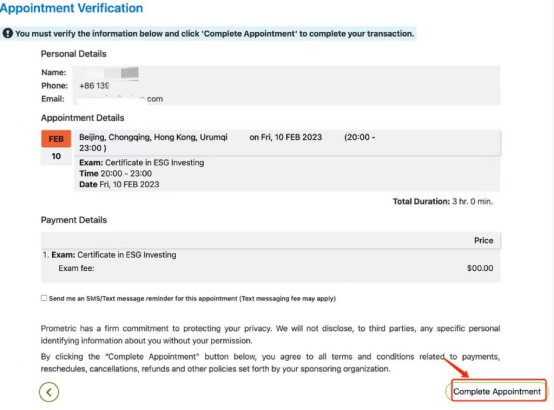
Task: Click the Total Duration 3 hr. 0 min. text
Action: [x=443, y=201]
